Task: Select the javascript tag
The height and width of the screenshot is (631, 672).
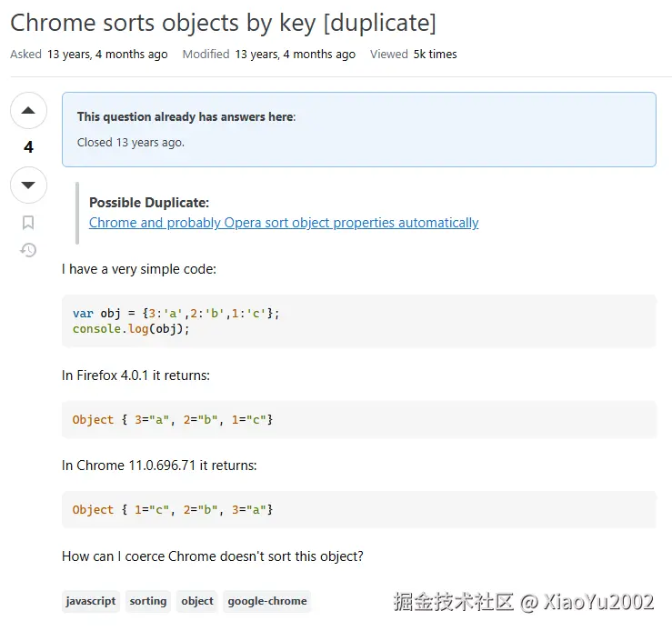Action: click(x=91, y=601)
